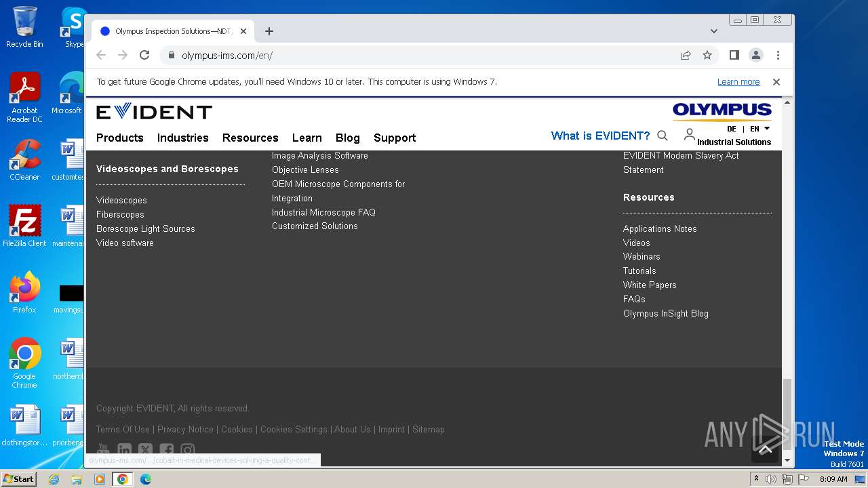Screen dimensions: 868x488
Task: Open Borescope Light Sources link
Action: 146,228
